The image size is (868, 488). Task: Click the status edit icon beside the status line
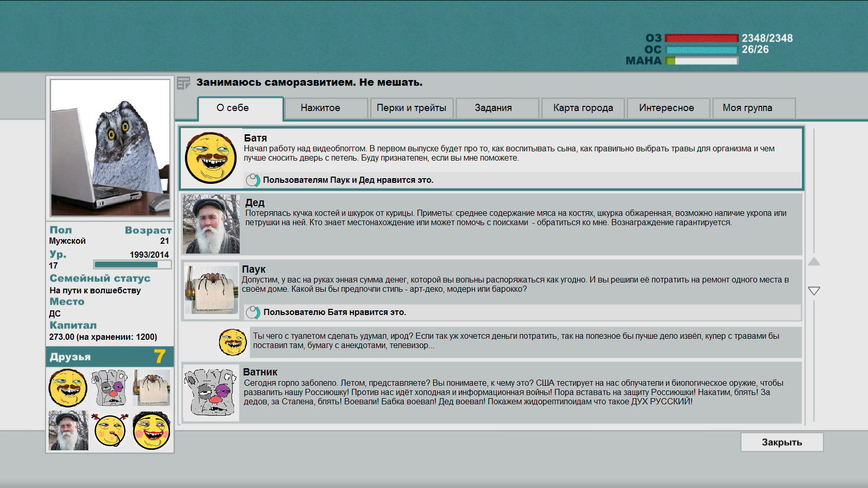pyautogui.click(x=183, y=83)
